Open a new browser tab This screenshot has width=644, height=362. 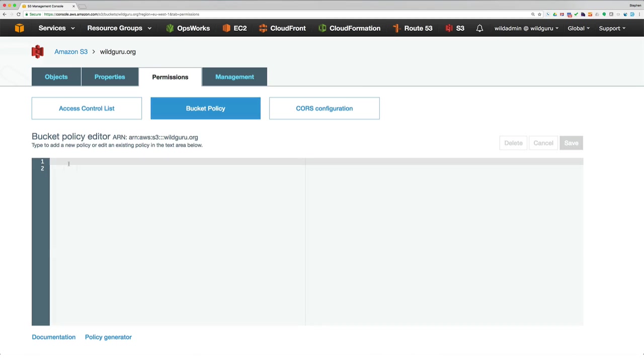click(x=83, y=6)
